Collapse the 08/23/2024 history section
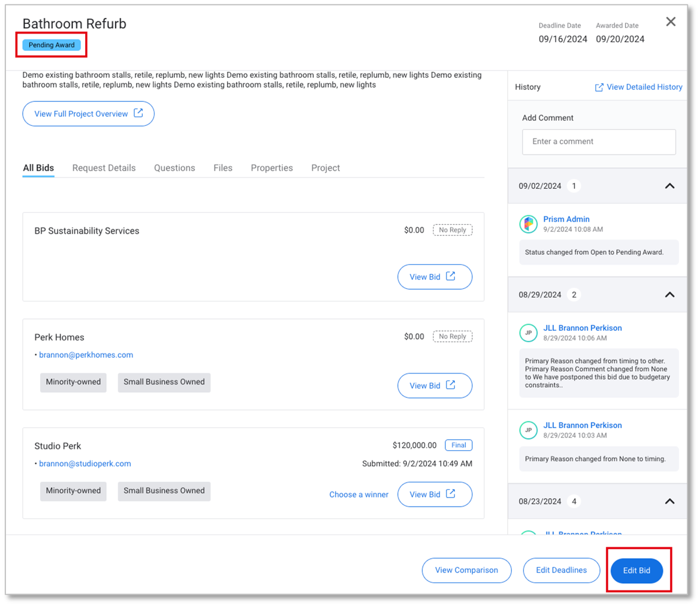700x606 pixels. 669,502
